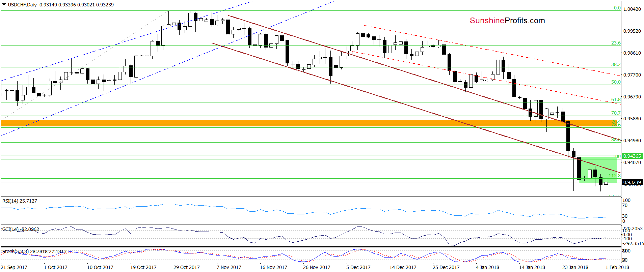Click the 25 Dec 2017 date label

[446, 267]
